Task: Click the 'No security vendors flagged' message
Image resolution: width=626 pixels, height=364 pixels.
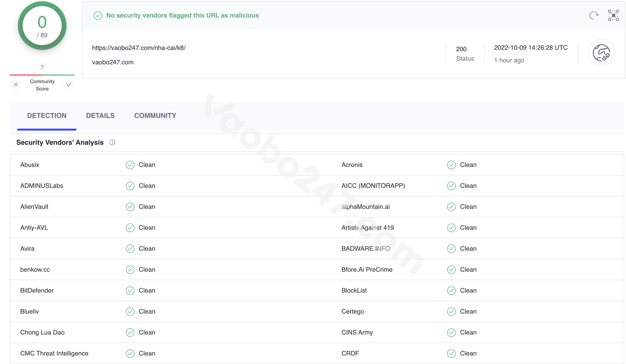Action: pos(183,15)
